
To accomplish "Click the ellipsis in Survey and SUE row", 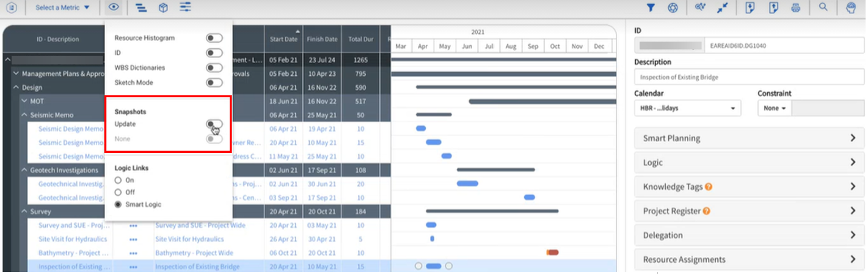I will pos(133,226).
